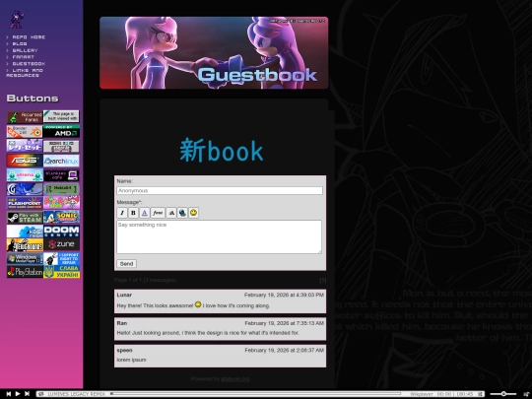Click the Play with Steam badge

(x=25, y=218)
